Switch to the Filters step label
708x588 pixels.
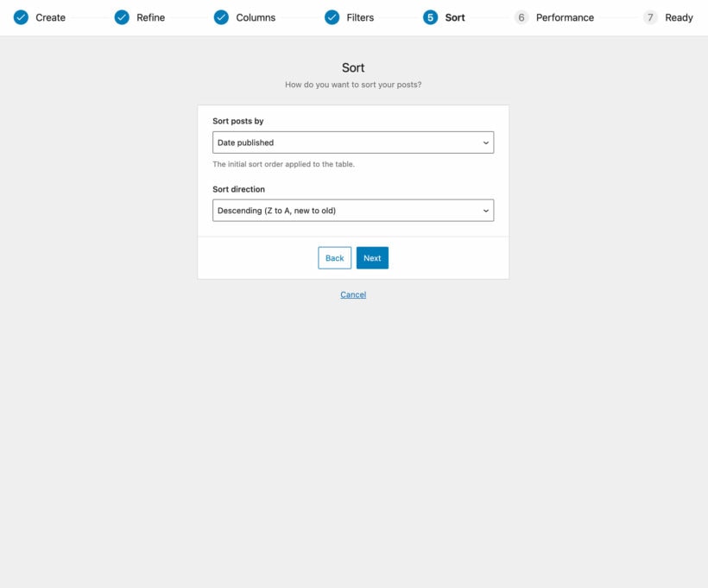pyautogui.click(x=357, y=16)
